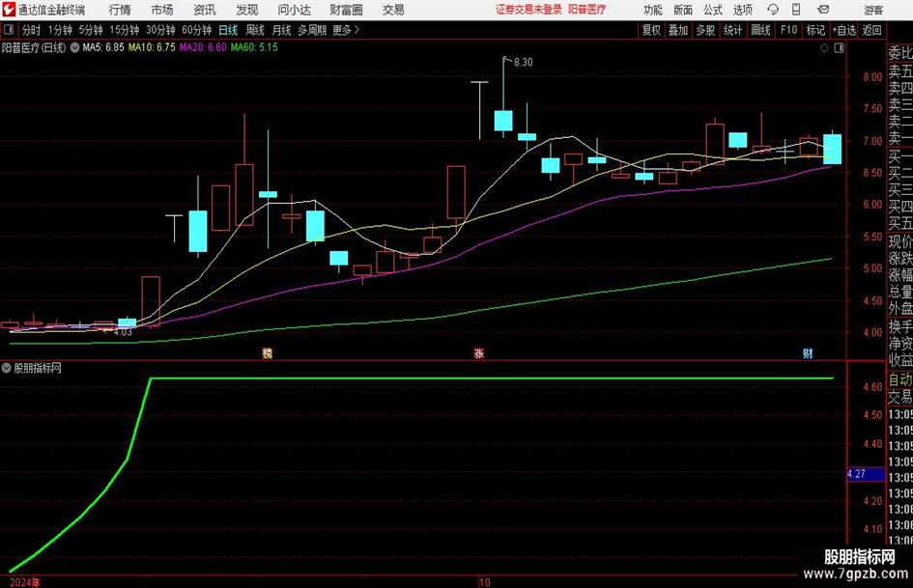913x588 pixels.
Task: Click the MA60: 5.15 label
Action: pos(254,47)
